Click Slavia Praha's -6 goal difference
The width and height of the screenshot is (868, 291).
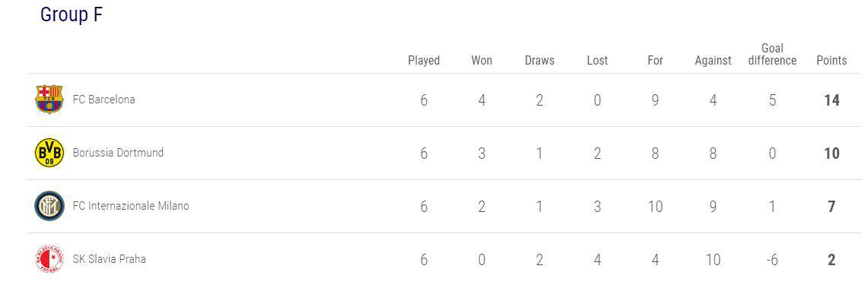click(x=772, y=259)
